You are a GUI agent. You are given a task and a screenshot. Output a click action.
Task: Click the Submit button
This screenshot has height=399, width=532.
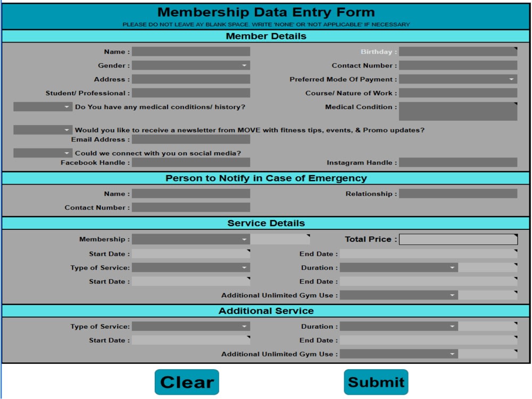click(x=376, y=382)
